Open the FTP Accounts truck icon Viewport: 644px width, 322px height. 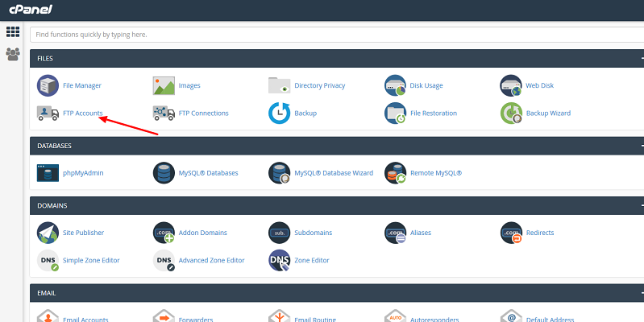[48, 114]
